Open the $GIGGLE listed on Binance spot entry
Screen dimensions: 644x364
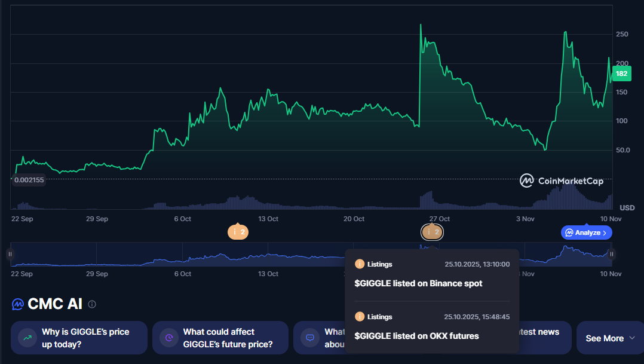pyautogui.click(x=418, y=283)
